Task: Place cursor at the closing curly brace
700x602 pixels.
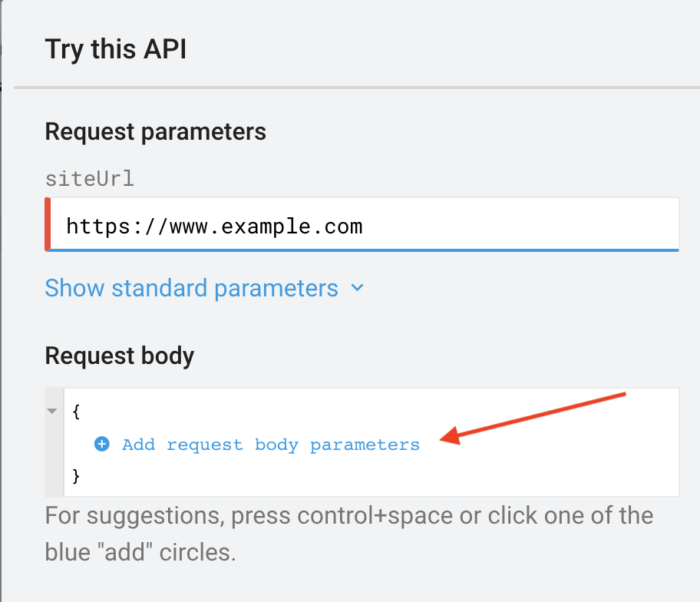Action: [x=76, y=477]
